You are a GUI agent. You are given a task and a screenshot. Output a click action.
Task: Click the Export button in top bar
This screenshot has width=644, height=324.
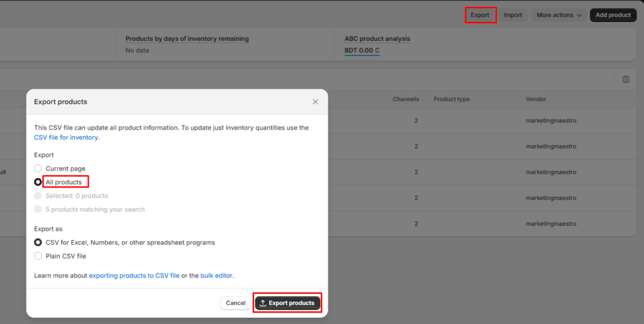tap(480, 15)
